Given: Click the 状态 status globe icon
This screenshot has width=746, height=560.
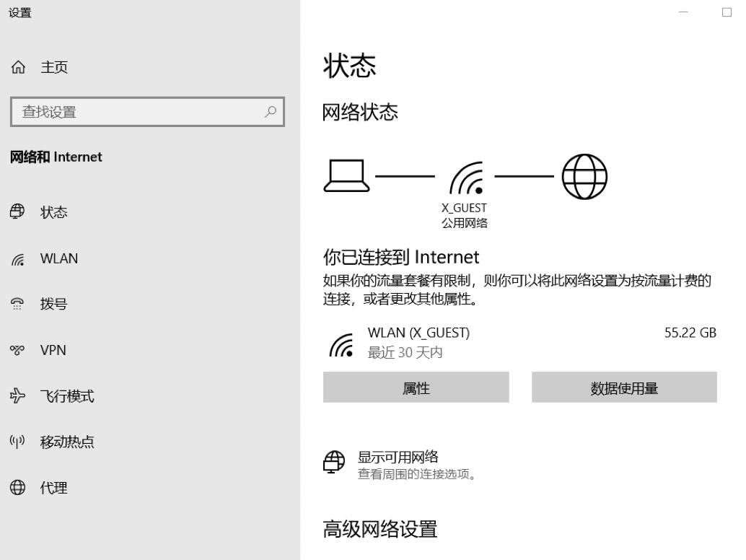Looking at the screenshot, I should coord(17,211).
